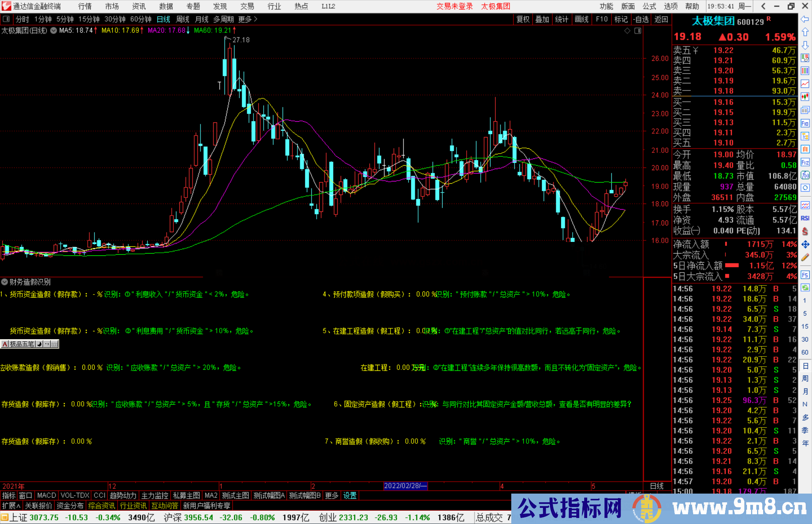Click the F10 sidebar icon
812x524 pixels.
805,123
